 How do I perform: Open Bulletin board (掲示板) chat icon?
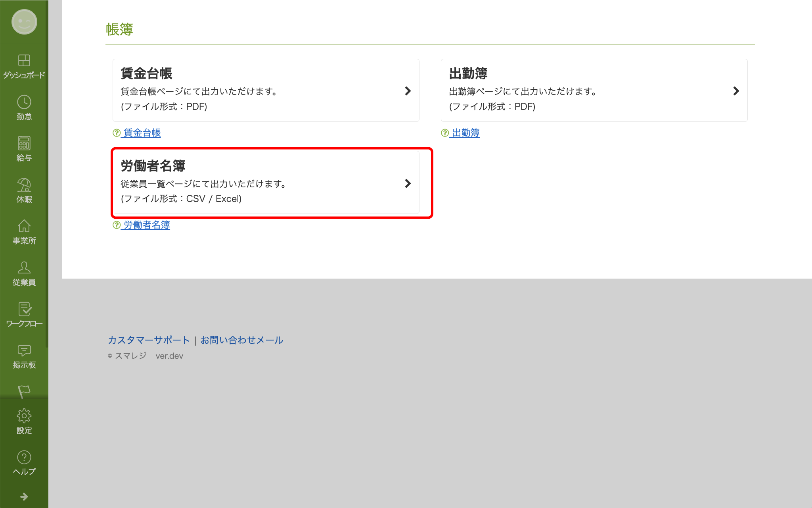coord(24,351)
